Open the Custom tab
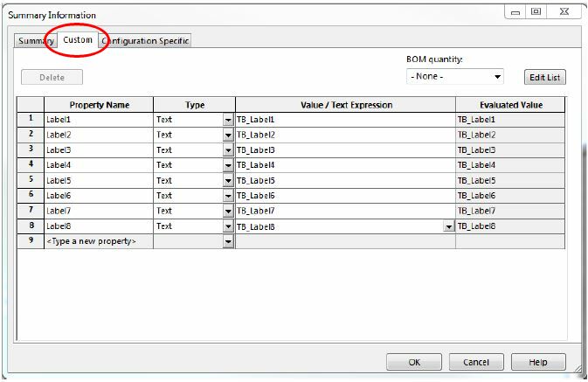Screen dimensions: 588x382 point(78,40)
